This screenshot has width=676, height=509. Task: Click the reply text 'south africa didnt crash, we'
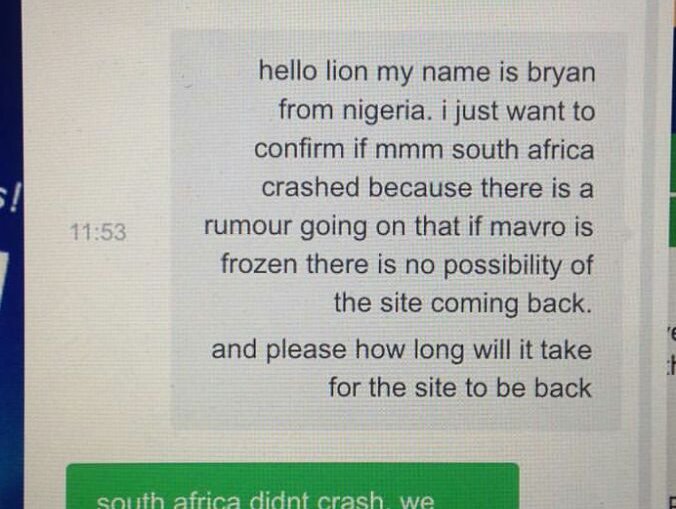(265, 500)
